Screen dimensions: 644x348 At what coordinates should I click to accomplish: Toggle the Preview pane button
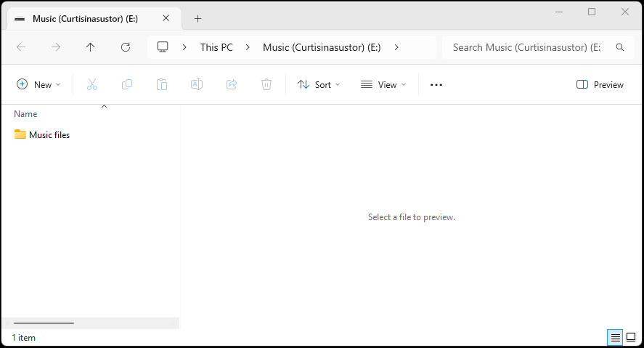600,85
